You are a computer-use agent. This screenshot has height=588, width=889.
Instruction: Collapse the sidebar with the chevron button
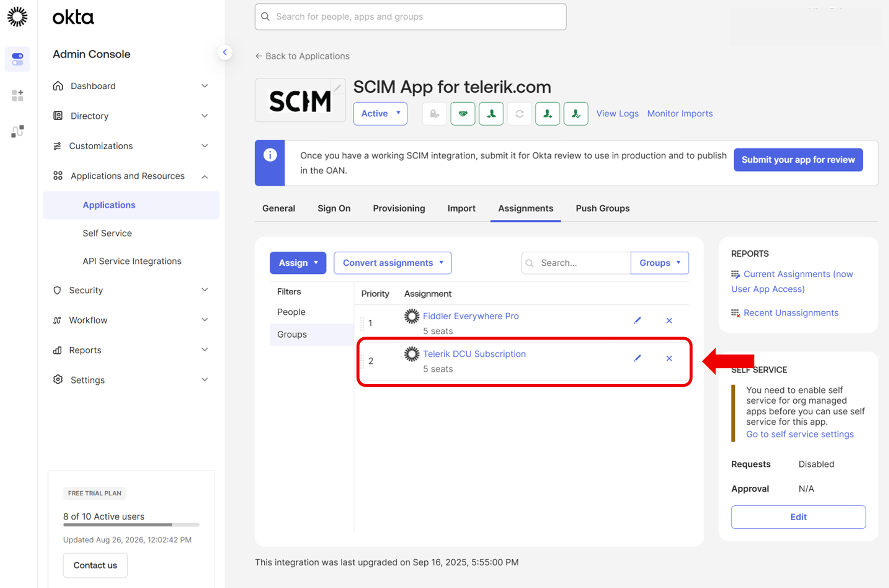point(225,52)
